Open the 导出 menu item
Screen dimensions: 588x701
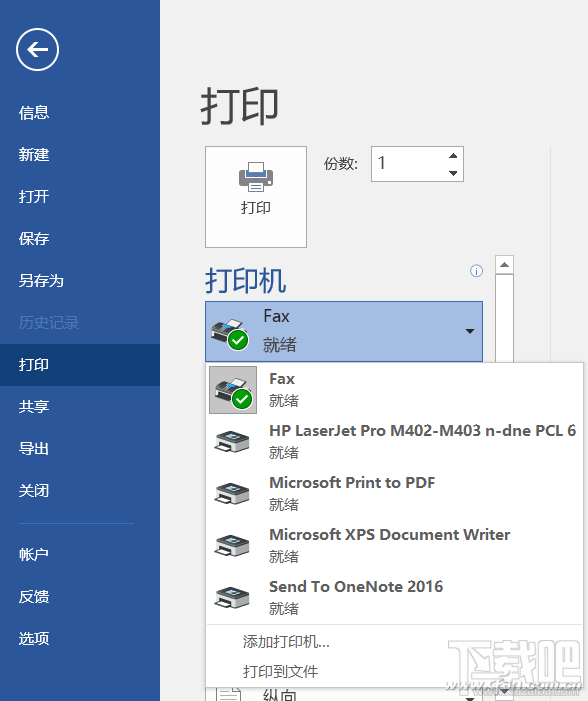pyautogui.click(x=34, y=448)
